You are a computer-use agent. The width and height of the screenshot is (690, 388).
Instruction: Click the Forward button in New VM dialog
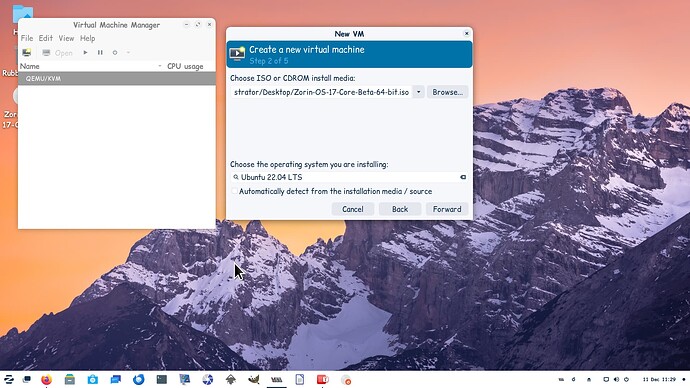[447, 209]
